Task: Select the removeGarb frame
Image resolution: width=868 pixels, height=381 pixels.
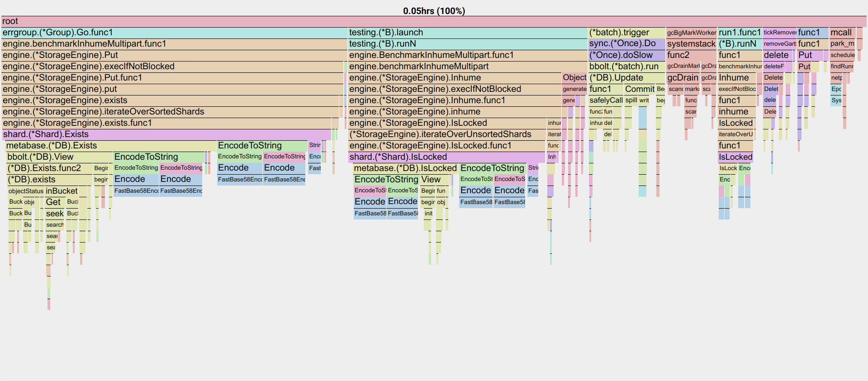Action: [780, 44]
